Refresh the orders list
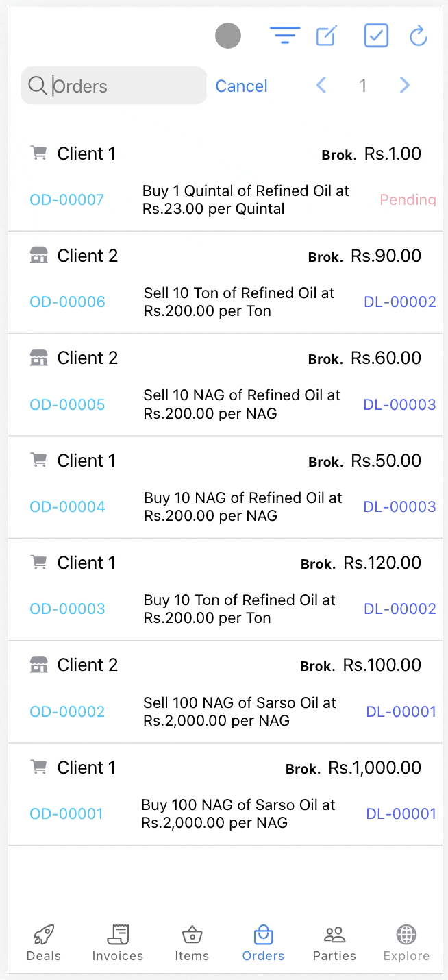Viewport: 448px width, 980px height. click(x=418, y=36)
